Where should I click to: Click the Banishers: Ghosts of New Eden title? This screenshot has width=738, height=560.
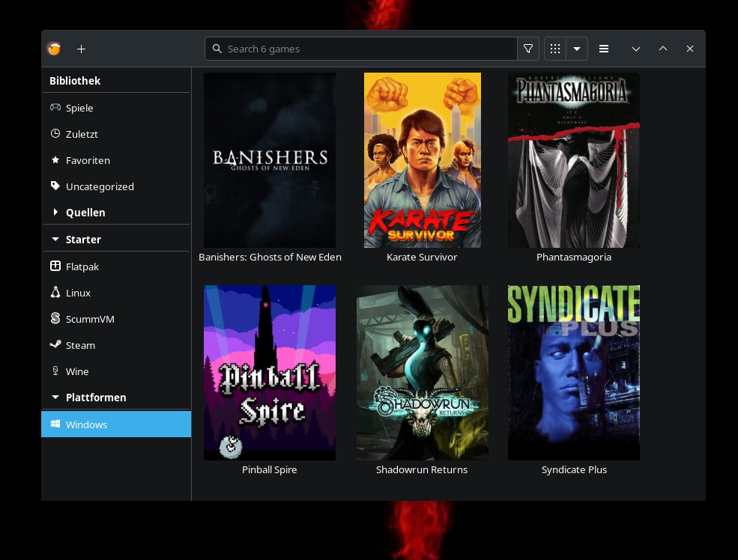point(270,258)
